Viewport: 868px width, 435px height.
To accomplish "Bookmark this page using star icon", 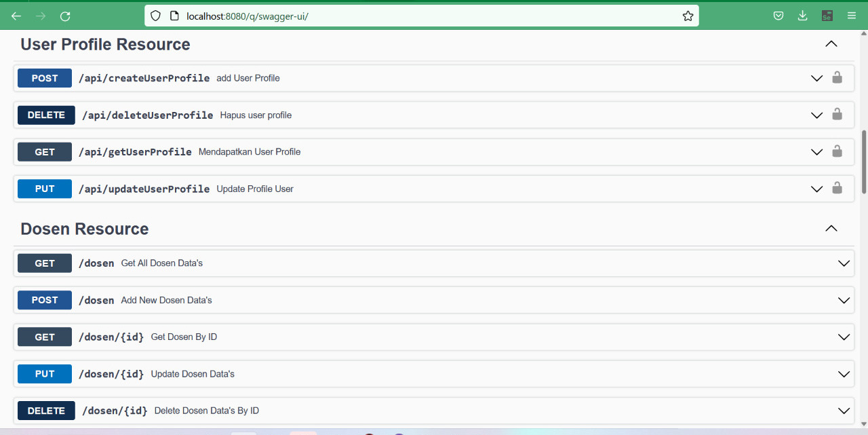I will tap(688, 16).
